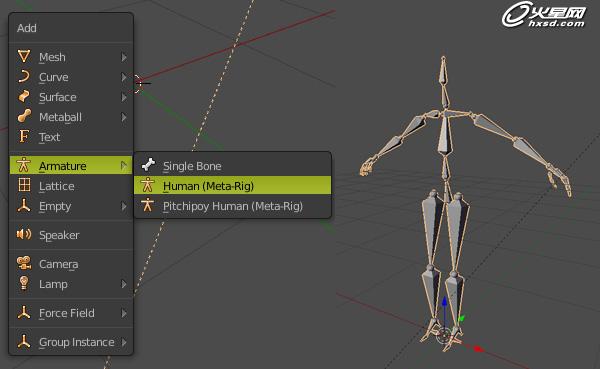Click the red X-axis manipulator arrow
Image resolution: width=600 pixels, height=369 pixels.
pos(478,349)
